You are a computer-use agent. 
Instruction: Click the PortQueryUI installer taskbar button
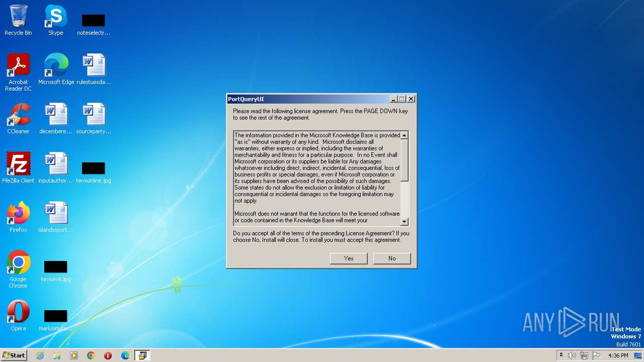pyautogui.click(x=142, y=355)
